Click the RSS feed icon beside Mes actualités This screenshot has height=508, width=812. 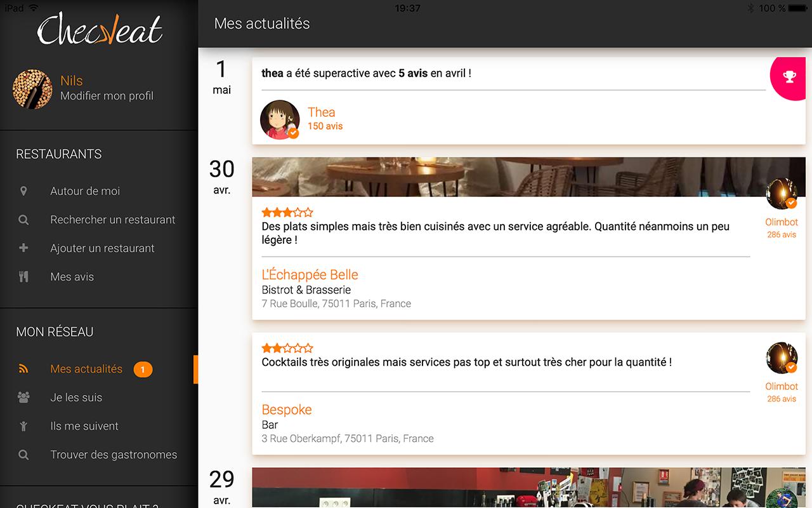23,369
